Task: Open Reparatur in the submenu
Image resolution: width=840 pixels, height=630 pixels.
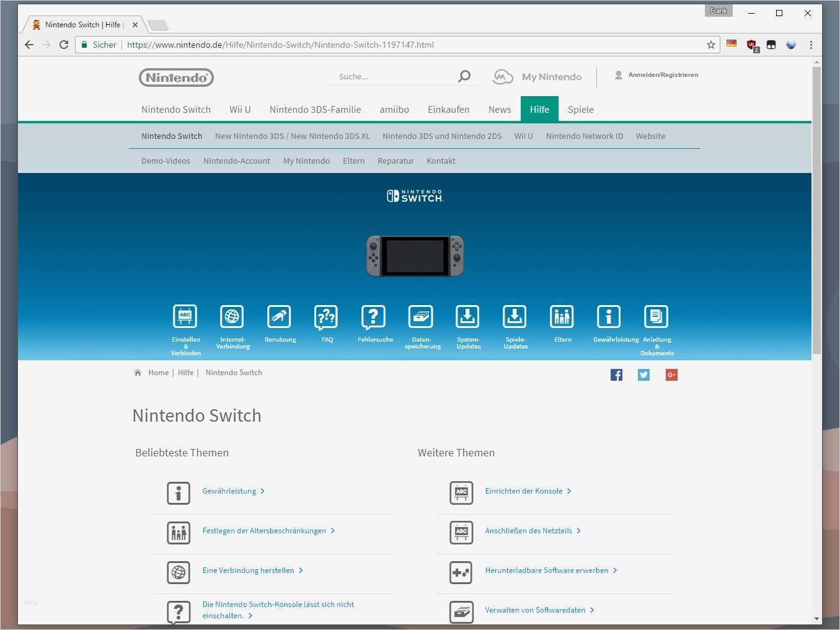Action: click(x=396, y=161)
